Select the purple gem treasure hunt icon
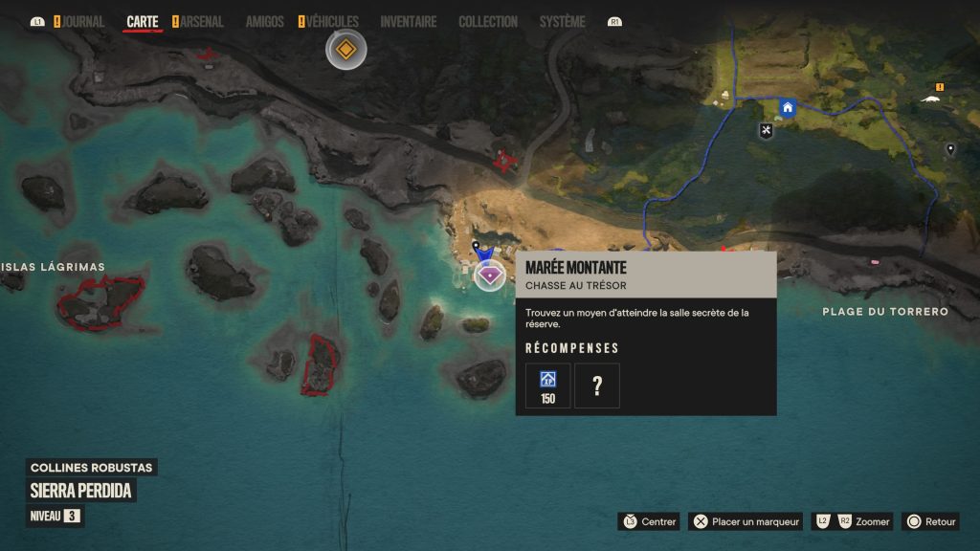This screenshot has height=551, width=980. coord(489,275)
